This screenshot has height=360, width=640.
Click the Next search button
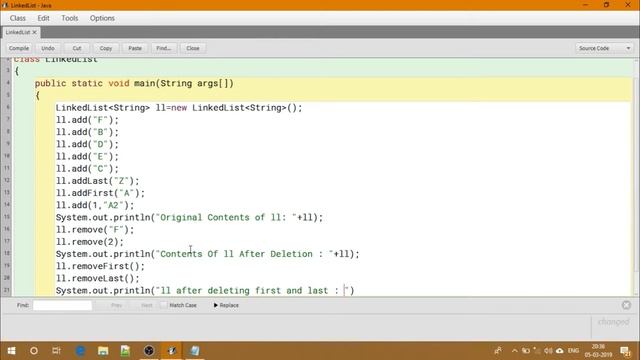pyautogui.click(x=147, y=305)
